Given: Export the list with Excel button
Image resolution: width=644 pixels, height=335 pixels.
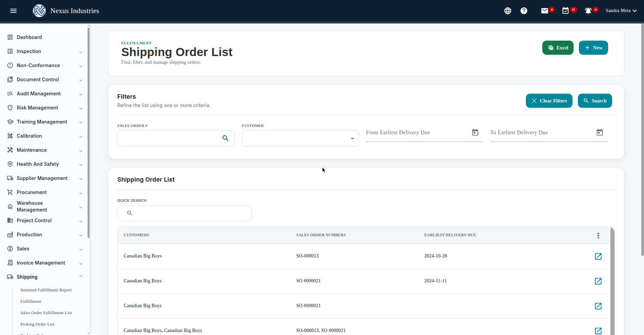Looking at the screenshot, I should (x=558, y=48).
